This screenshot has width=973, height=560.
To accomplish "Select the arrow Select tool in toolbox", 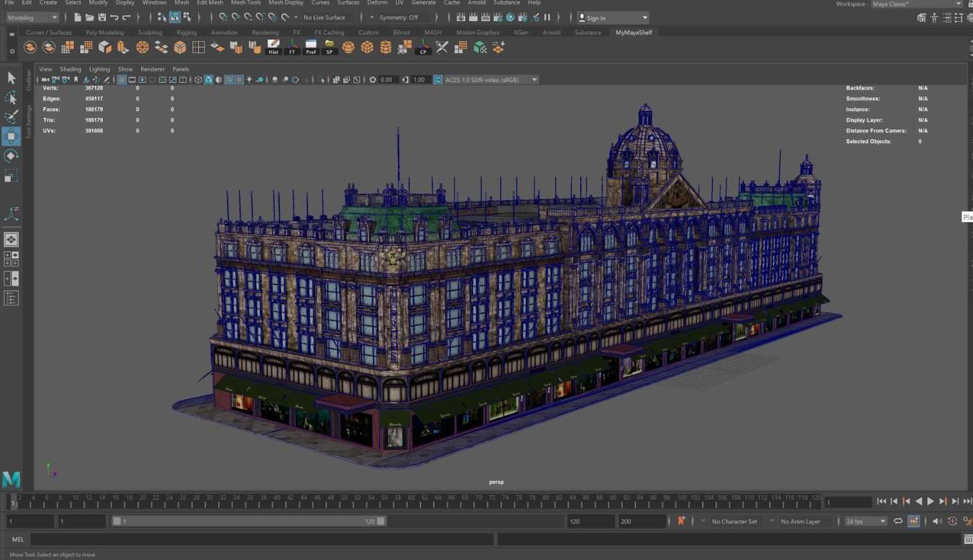I will tap(11, 78).
